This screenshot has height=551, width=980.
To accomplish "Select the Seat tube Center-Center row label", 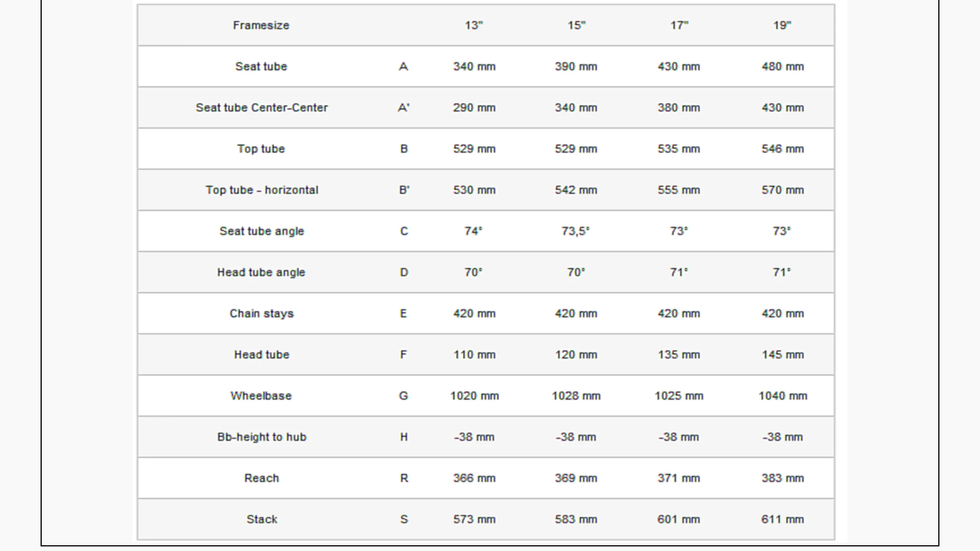I will [262, 108].
